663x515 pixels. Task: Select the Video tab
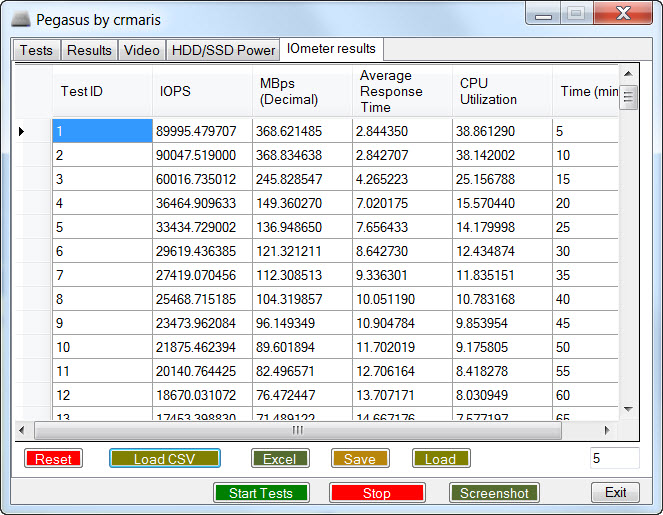(x=141, y=50)
